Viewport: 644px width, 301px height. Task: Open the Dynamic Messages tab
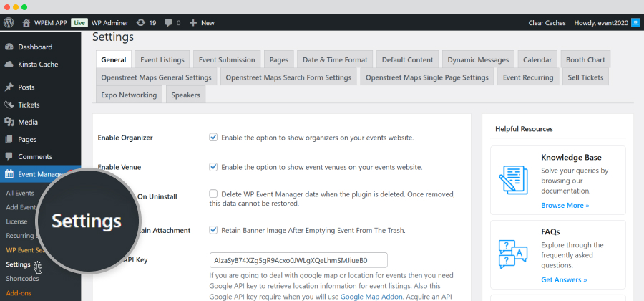coord(478,59)
